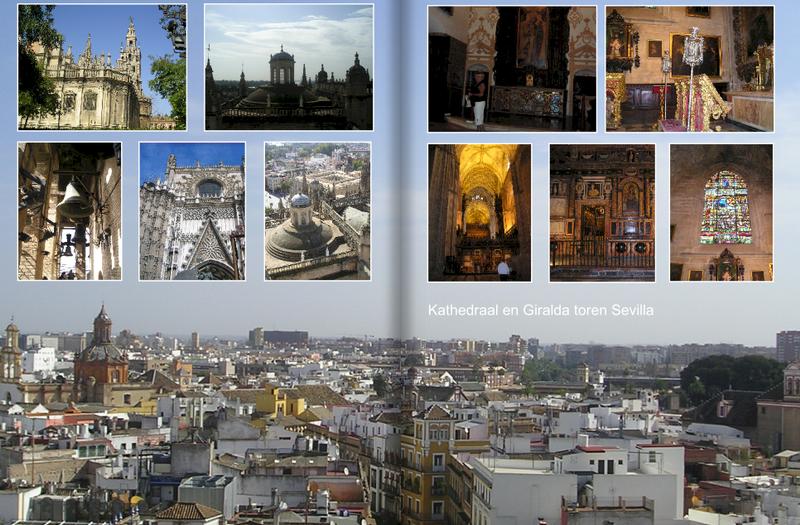Viewport: 800px width, 525px height.
Task: Open the stained glass window photo
Action: click(721, 213)
